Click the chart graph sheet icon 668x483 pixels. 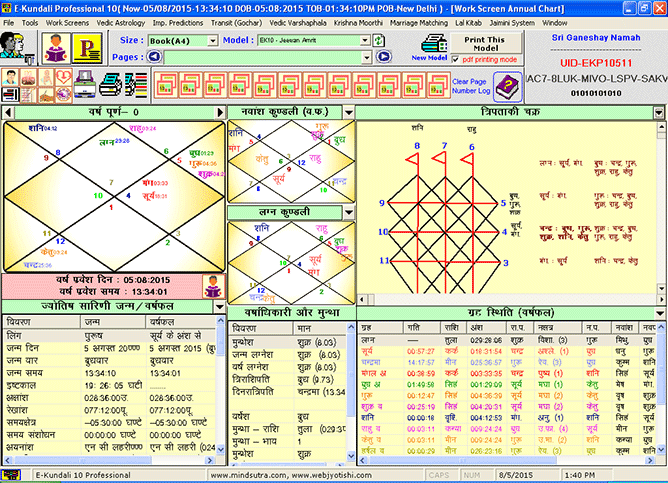click(x=28, y=95)
